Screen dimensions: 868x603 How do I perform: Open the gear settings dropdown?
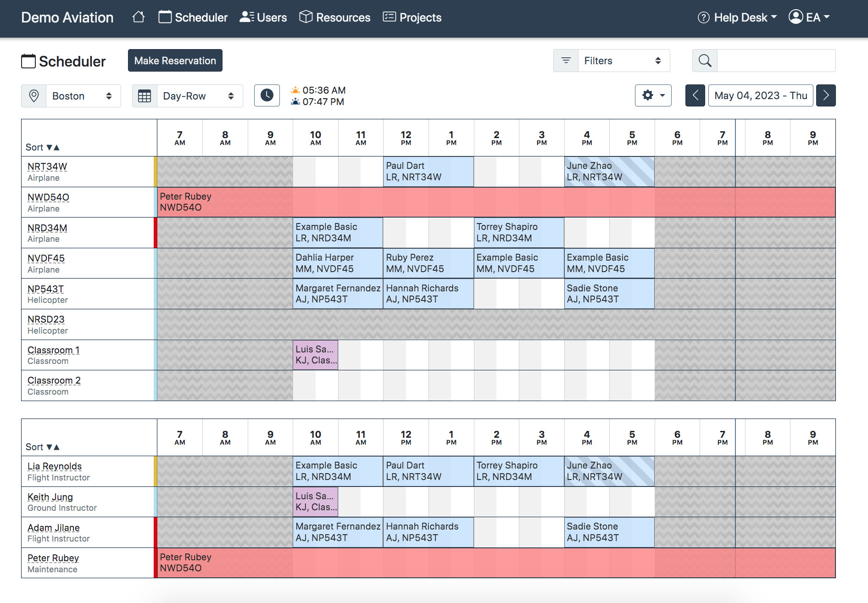point(653,95)
